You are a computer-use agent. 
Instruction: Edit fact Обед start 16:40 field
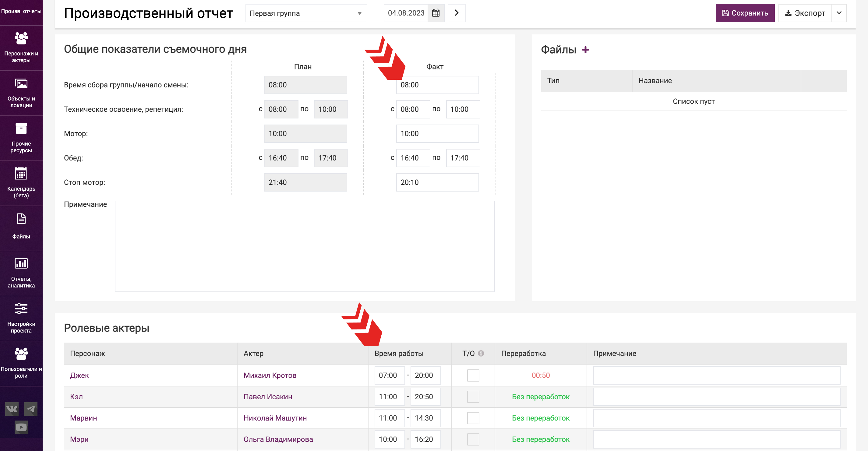click(x=413, y=158)
